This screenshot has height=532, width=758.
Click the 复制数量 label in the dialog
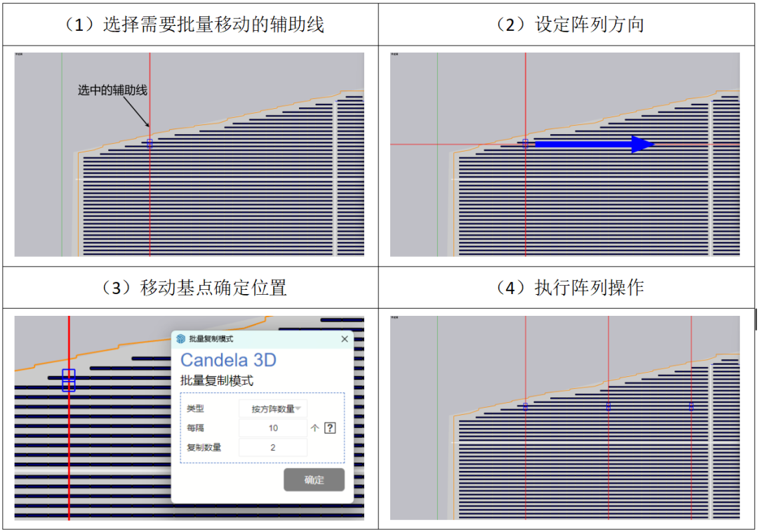(x=204, y=448)
